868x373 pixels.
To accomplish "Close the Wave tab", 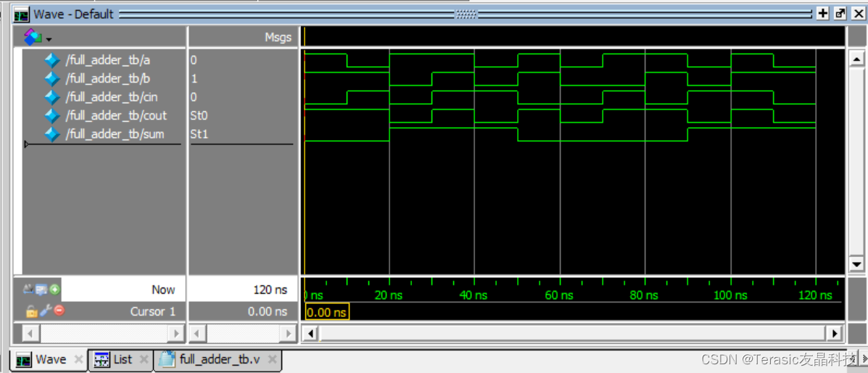I will [x=78, y=360].
